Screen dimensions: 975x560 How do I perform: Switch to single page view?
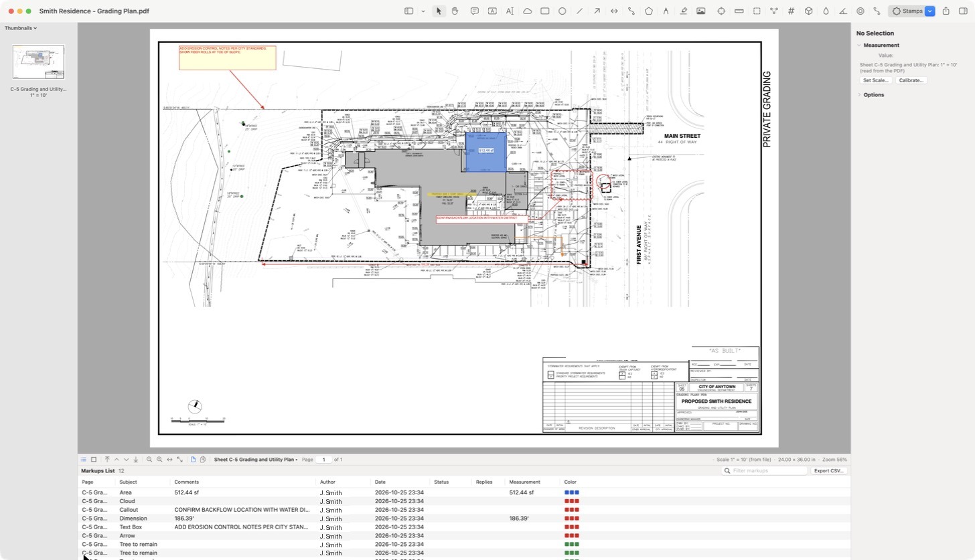[193, 460]
